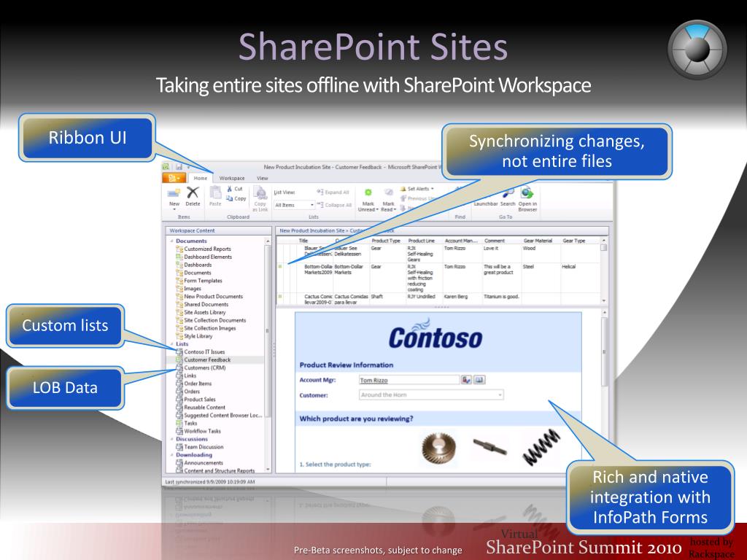The width and height of the screenshot is (747, 560).
Task: Click the Collapse All icon
Action: (x=320, y=205)
